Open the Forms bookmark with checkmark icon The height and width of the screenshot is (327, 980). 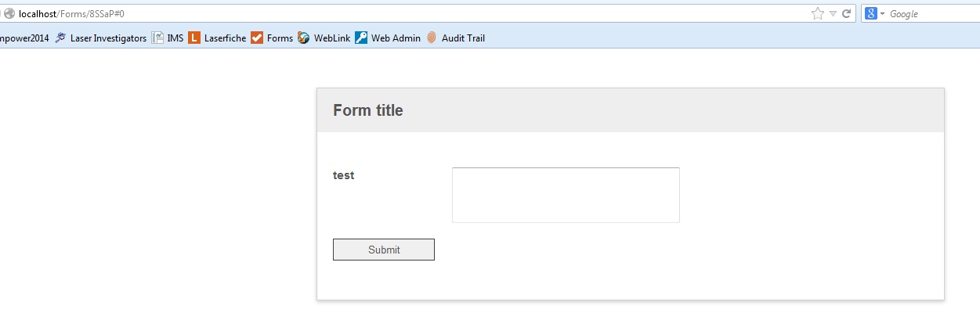(279, 38)
